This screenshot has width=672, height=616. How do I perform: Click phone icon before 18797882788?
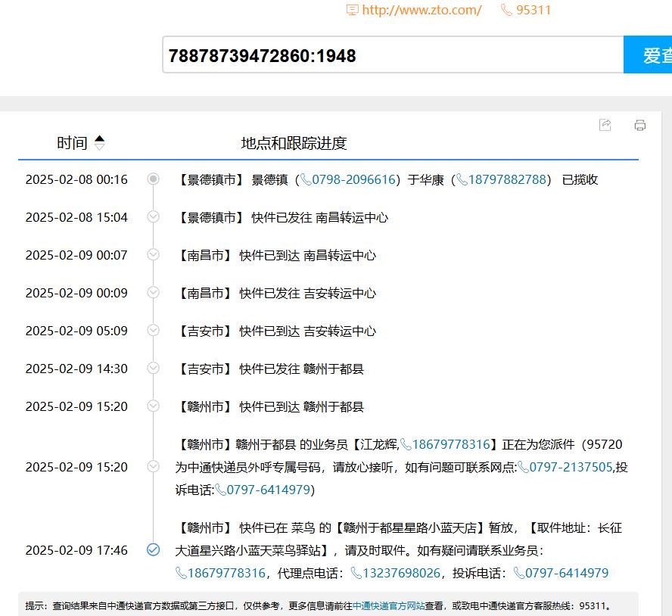(462, 179)
